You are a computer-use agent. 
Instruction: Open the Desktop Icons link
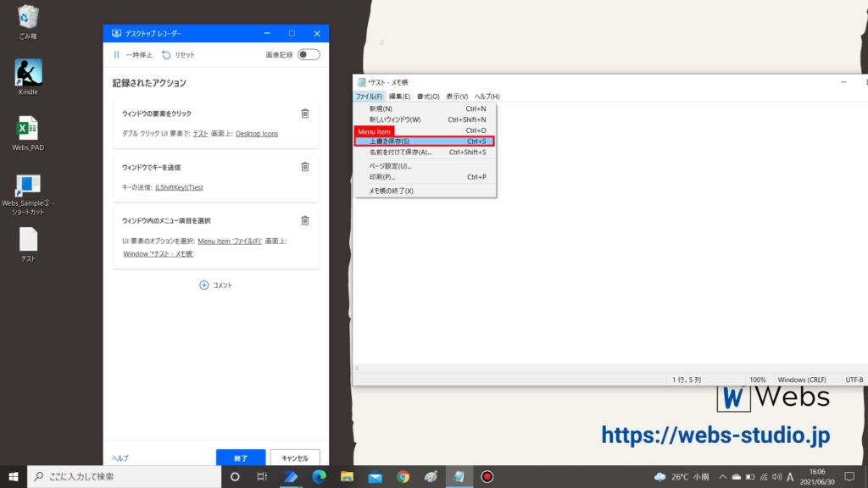pos(257,133)
